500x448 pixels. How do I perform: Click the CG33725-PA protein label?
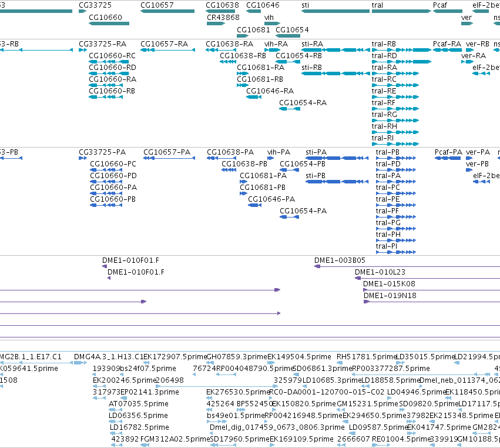102,152
